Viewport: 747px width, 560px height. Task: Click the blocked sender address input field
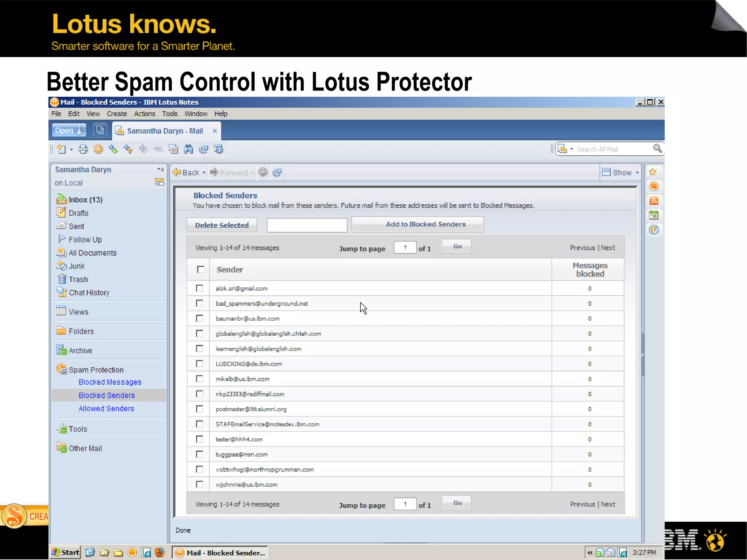[x=307, y=225]
